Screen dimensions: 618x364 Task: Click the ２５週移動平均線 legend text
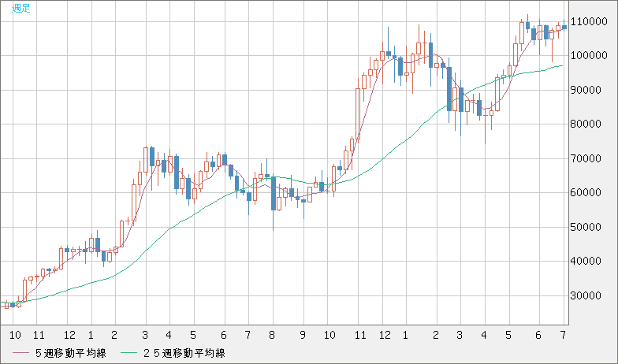pyautogui.click(x=183, y=353)
